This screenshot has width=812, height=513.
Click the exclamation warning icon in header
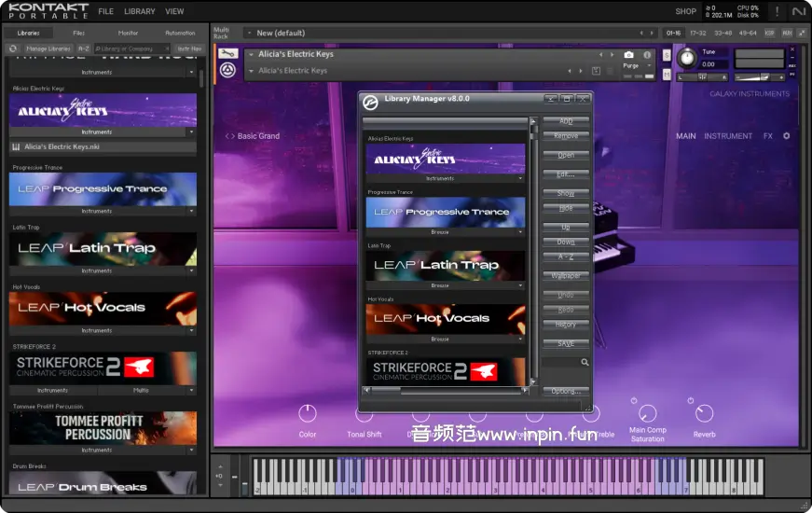point(777,11)
